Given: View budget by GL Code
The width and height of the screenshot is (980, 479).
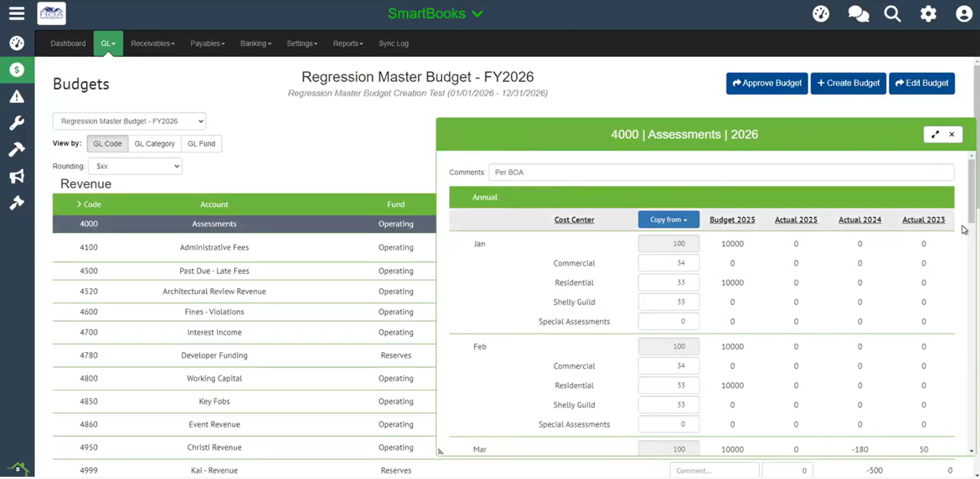Looking at the screenshot, I should (107, 144).
